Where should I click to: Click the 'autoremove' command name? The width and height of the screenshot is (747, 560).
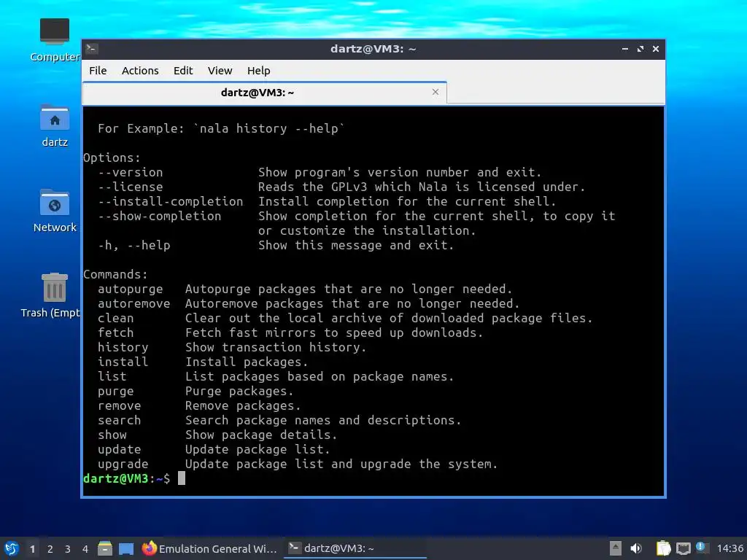[x=134, y=303]
